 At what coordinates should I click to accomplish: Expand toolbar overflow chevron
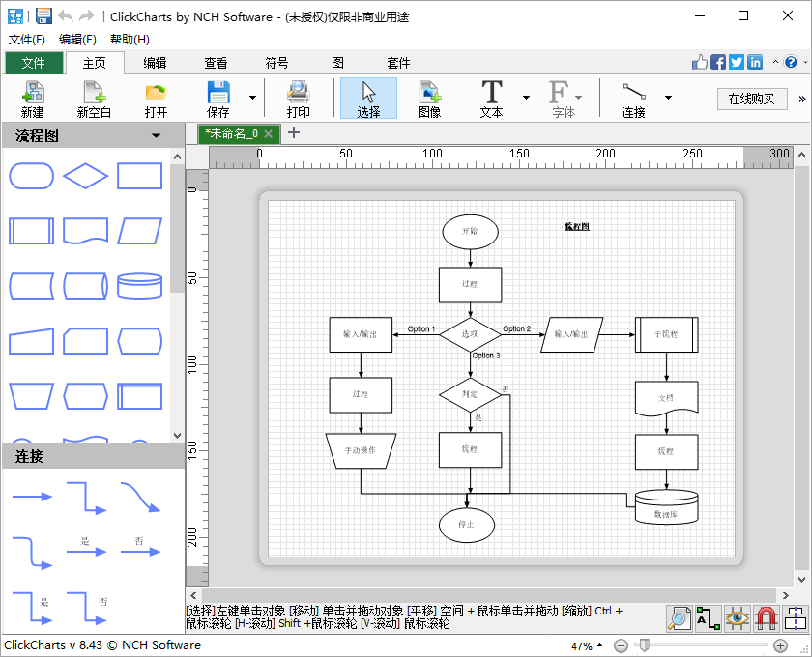[802, 99]
